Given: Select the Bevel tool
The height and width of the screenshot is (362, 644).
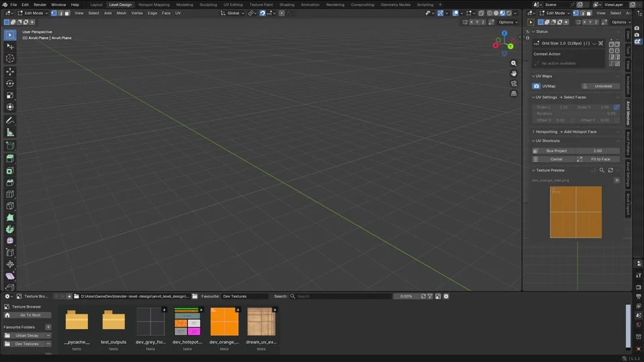Looking at the screenshot, I should [x=10, y=182].
